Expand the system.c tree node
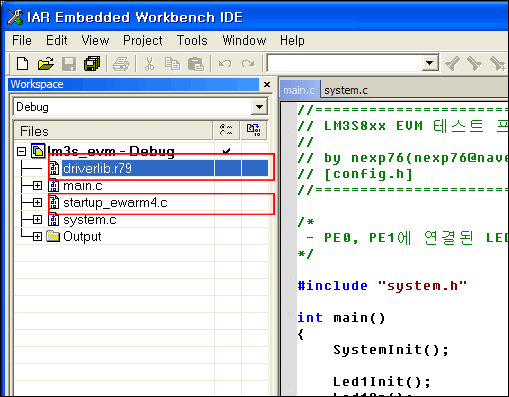Image resolution: width=509 pixels, height=397 pixels. [37, 219]
